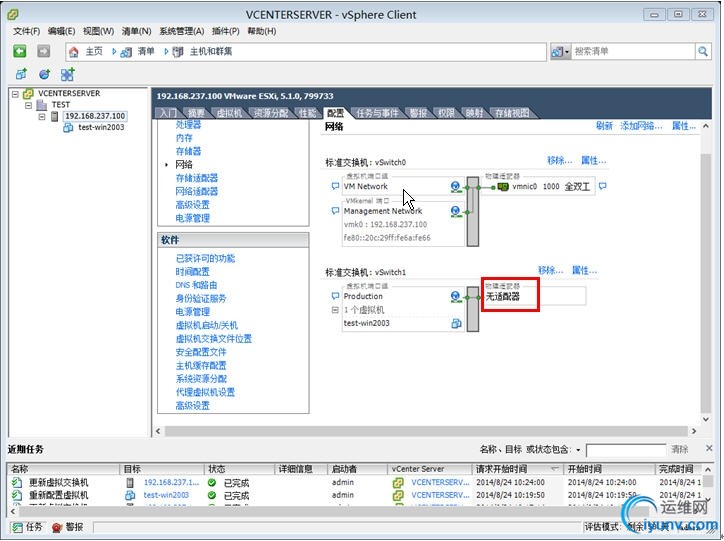Select test-win2003 VM in inventory tree
Screen dimensions: 724x541
[x=101, y=127]
